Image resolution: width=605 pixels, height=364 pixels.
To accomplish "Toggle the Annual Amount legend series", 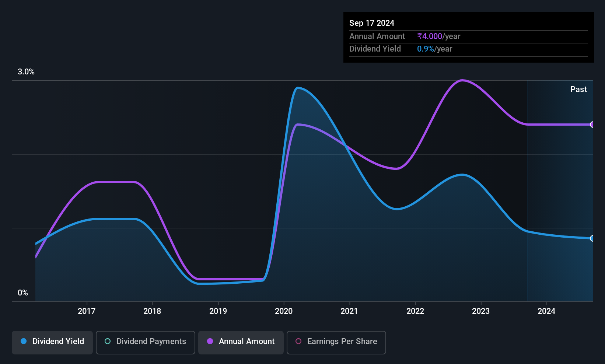I will 241,342.
